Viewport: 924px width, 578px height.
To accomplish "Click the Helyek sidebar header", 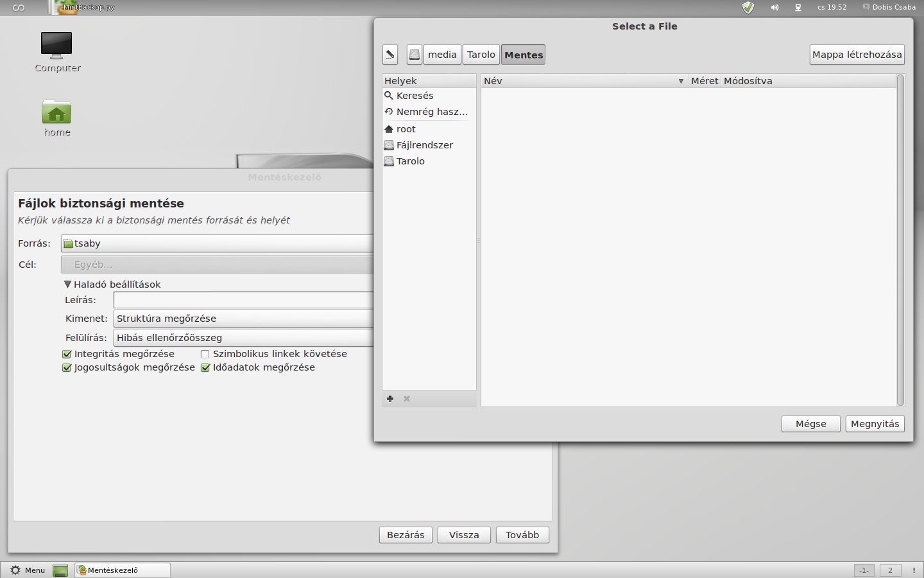I will coord(429,81).
